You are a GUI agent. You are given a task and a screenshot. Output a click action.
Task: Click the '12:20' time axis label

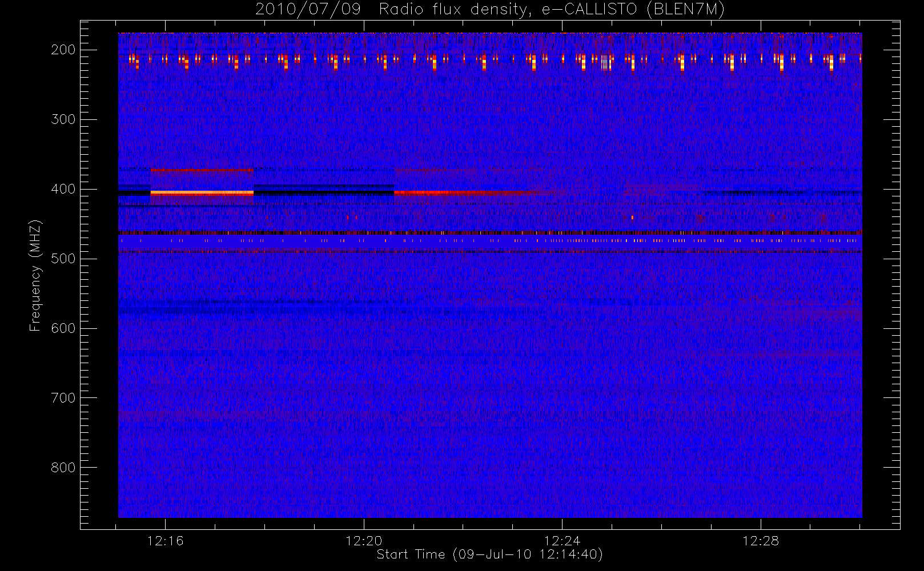(x=364, y=541)
